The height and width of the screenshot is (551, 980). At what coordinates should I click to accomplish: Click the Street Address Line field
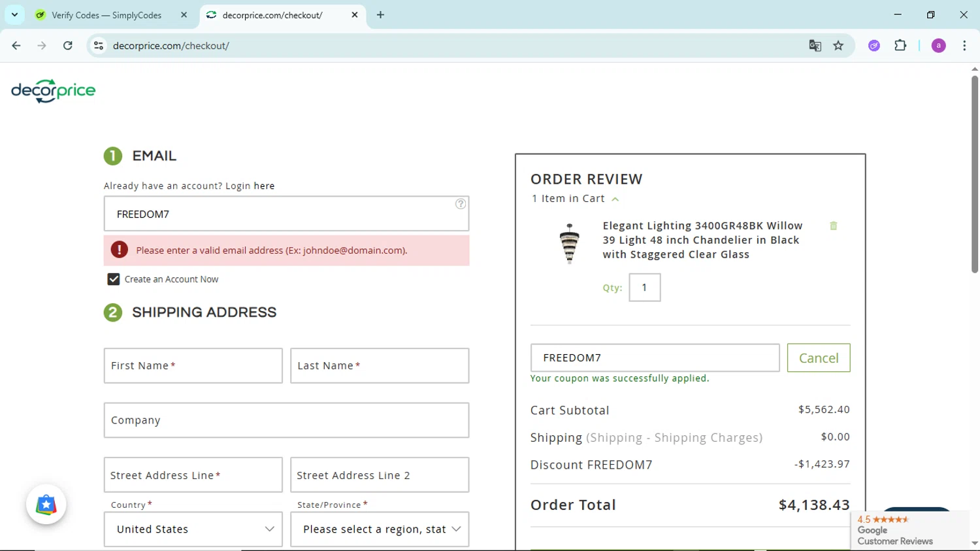pyautogui.click(x=193, y=475)
